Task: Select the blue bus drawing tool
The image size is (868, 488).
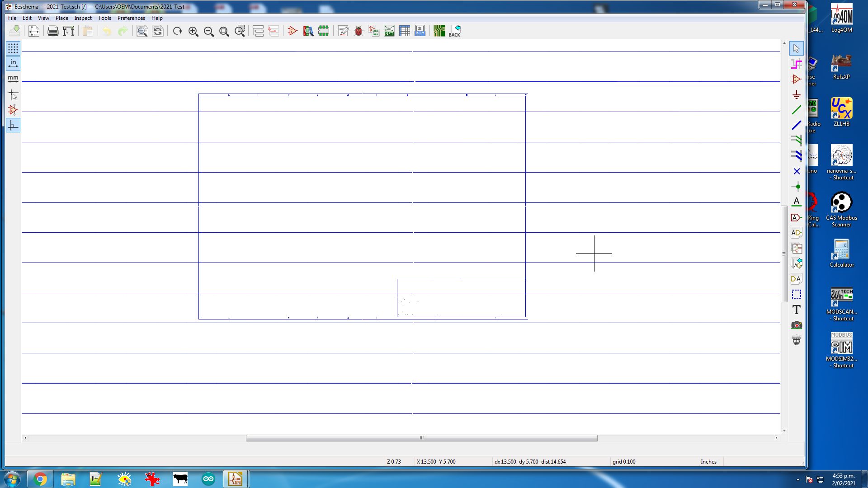Action: tap(796, 125)
